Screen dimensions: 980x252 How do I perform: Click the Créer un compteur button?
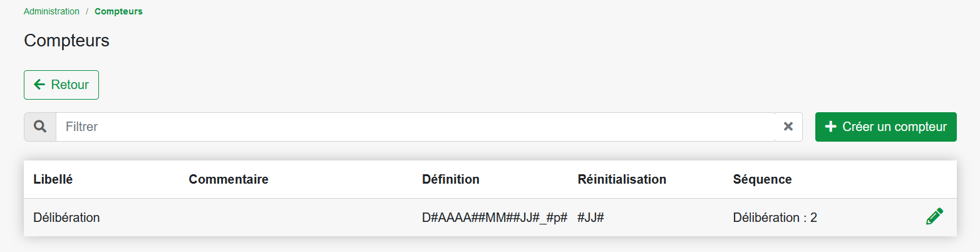(885, 127)
